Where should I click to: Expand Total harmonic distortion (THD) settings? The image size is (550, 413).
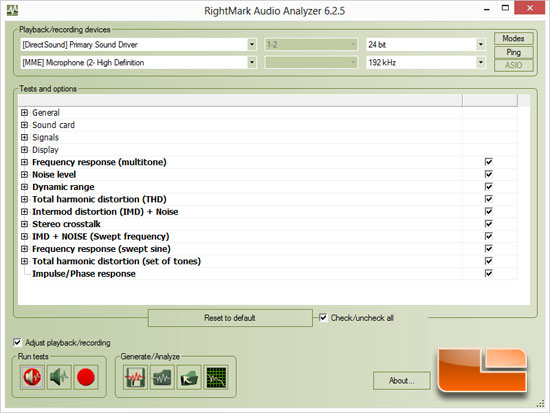24,199
